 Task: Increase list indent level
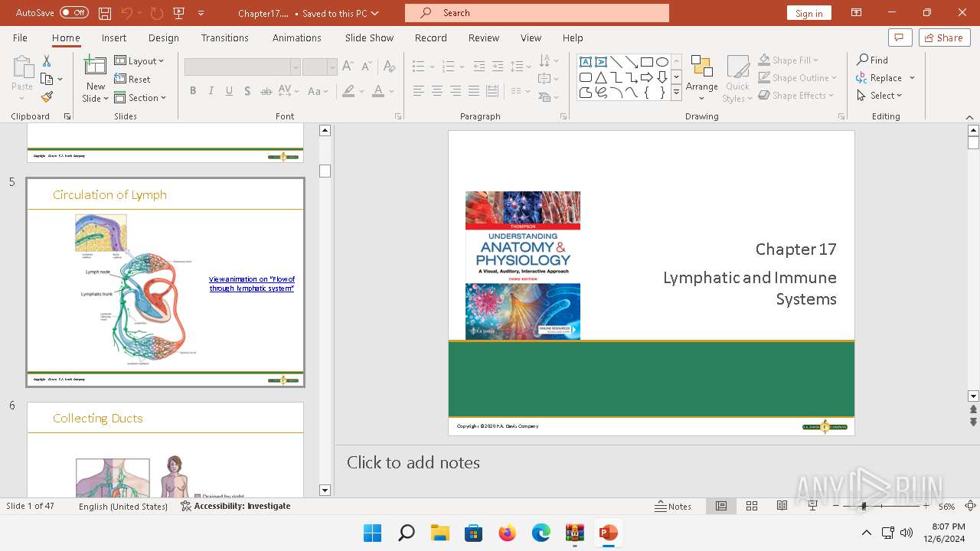tap(498, 67)
